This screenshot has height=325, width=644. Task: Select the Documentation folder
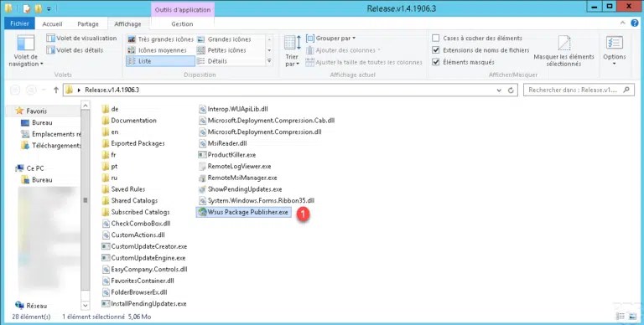click(x=129, y=121)
